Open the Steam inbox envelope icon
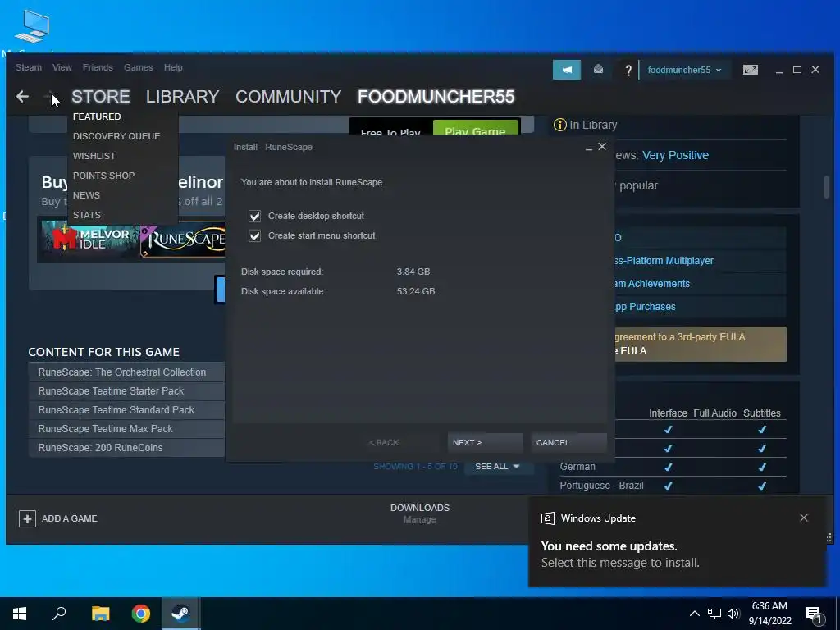The width and height of the screenshot is (840, 630). click(598, 70)
